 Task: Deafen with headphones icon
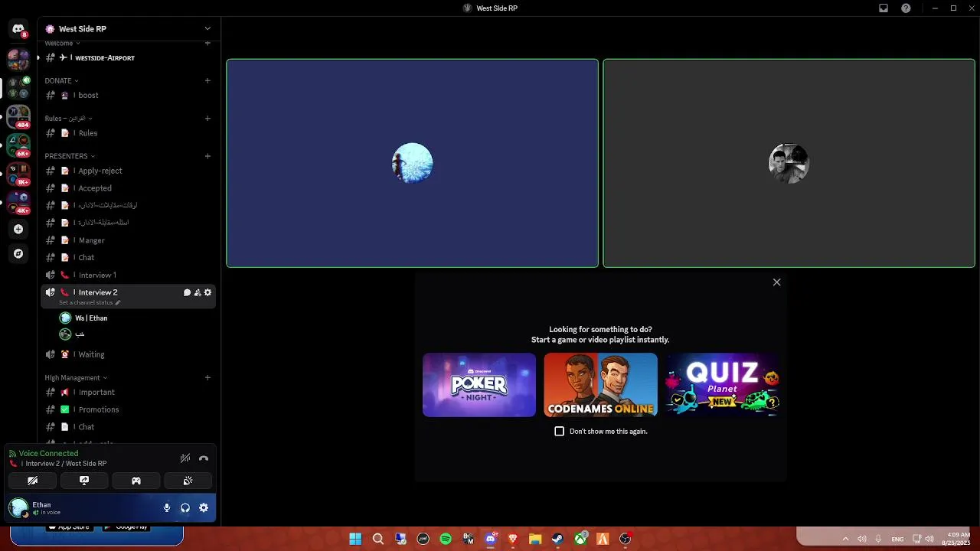(x=185, y=507)
